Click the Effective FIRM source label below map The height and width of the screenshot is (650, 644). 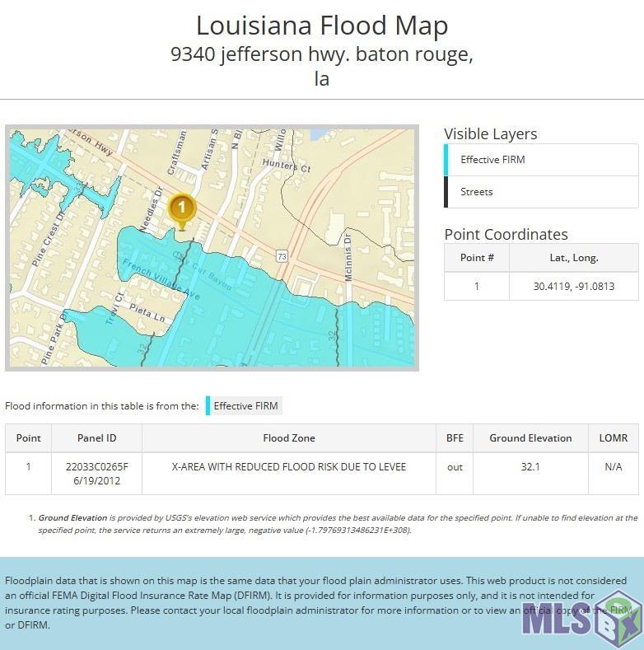[246, 405]
